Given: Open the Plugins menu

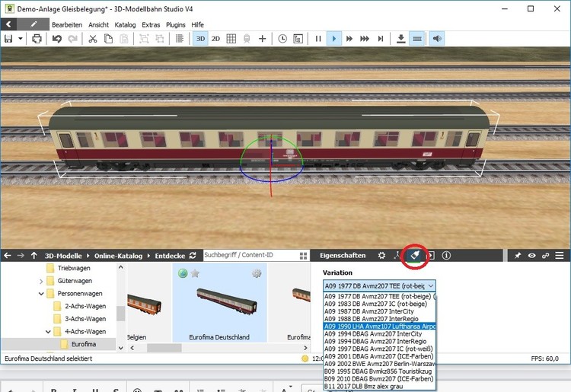Looking at the screenshot, I should click(176, 25).
